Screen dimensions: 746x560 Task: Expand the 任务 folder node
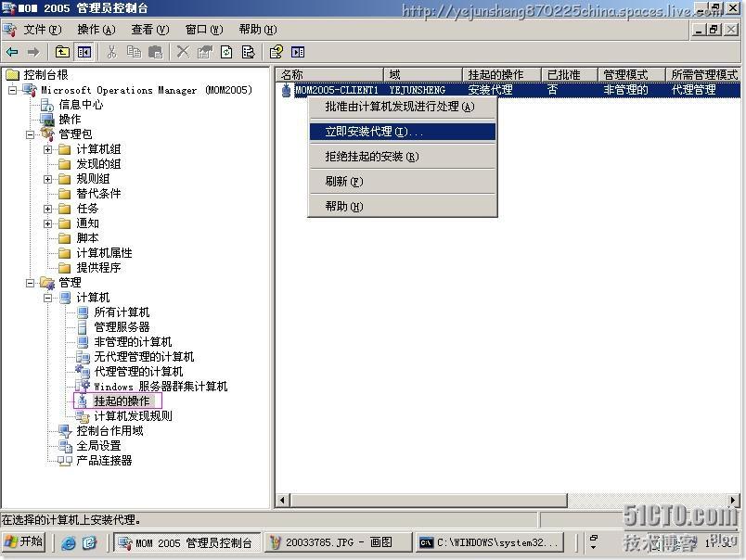47,209
